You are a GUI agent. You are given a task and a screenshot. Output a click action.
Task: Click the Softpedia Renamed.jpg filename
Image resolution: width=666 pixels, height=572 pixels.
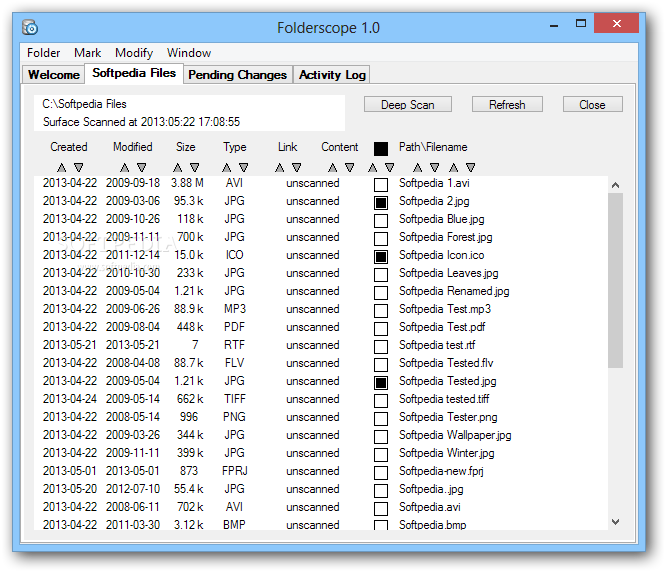454,291
